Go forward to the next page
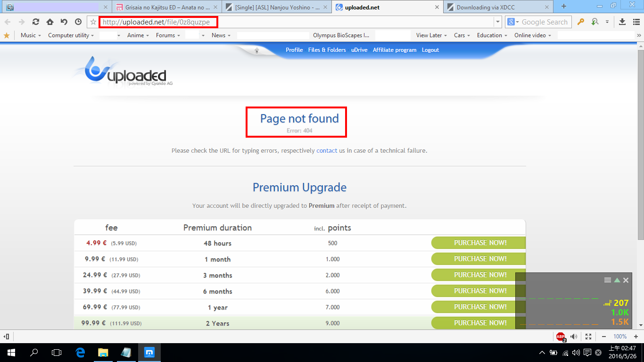644x362 pixels. [x=21, y=22]
